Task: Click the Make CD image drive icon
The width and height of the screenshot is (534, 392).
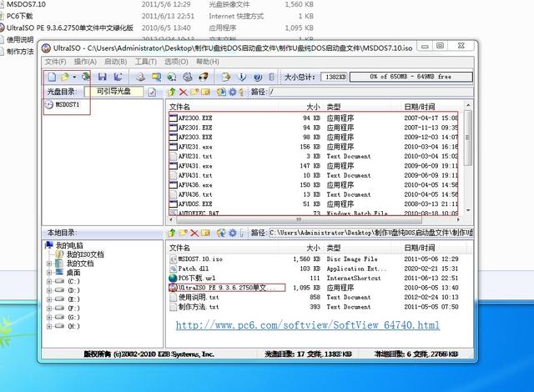Action: tap(140, 77)
